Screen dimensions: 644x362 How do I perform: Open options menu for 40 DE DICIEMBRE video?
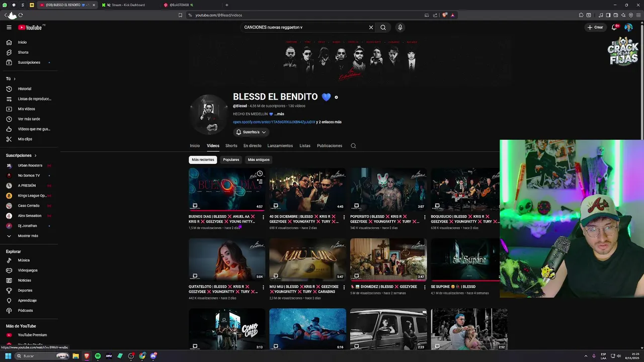pos(344,217)
